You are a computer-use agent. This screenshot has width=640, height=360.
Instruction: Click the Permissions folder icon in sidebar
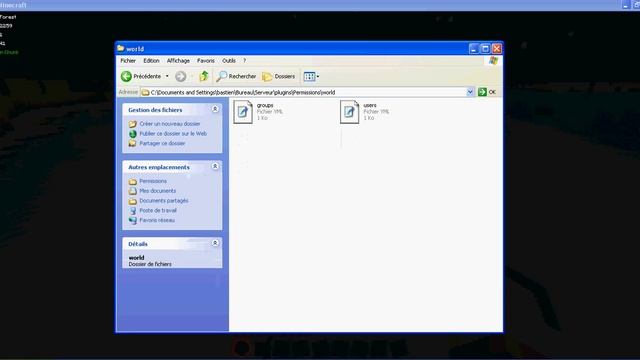click(133, 181)
